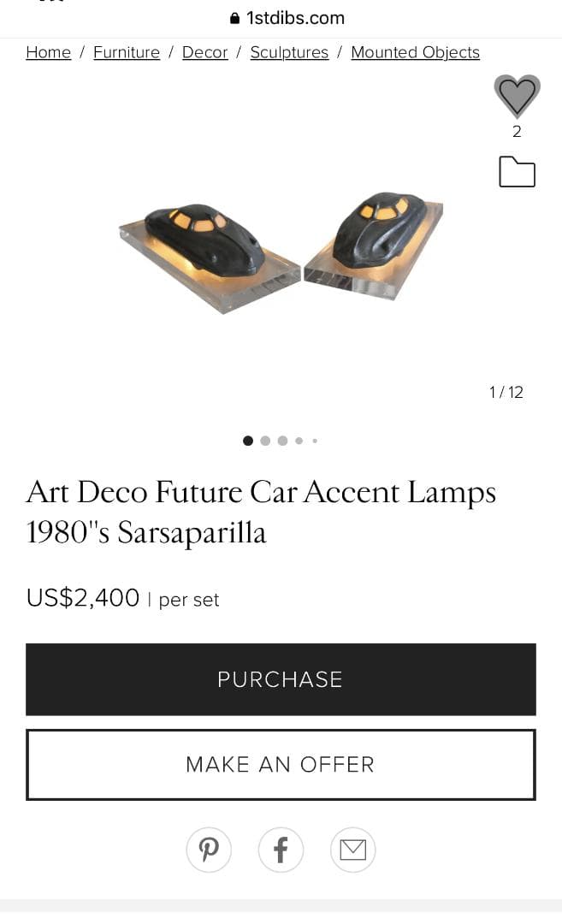Navigate to the Sculptures breadcrumb
Image resolution: width=562 pixels, height=924 pixels.
click(x=289, y=52)
